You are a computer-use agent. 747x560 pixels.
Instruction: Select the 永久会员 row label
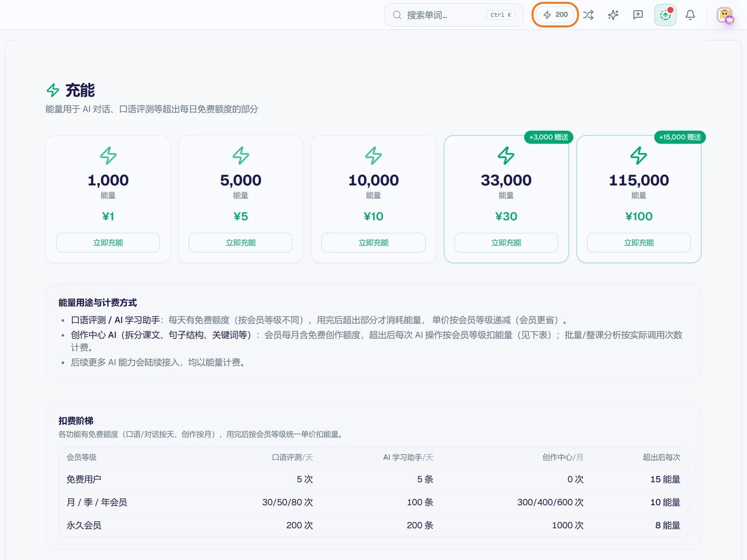click(x=84, y=525)
